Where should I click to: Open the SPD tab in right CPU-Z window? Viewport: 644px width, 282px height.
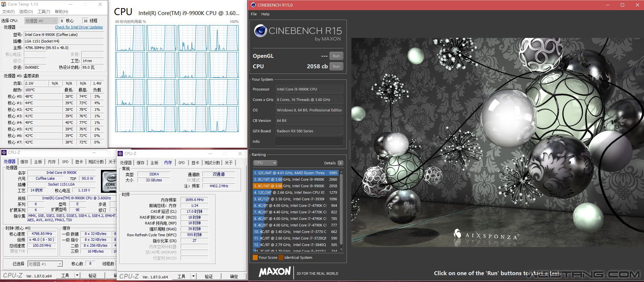pyautogui.click(x=182, y=163)
